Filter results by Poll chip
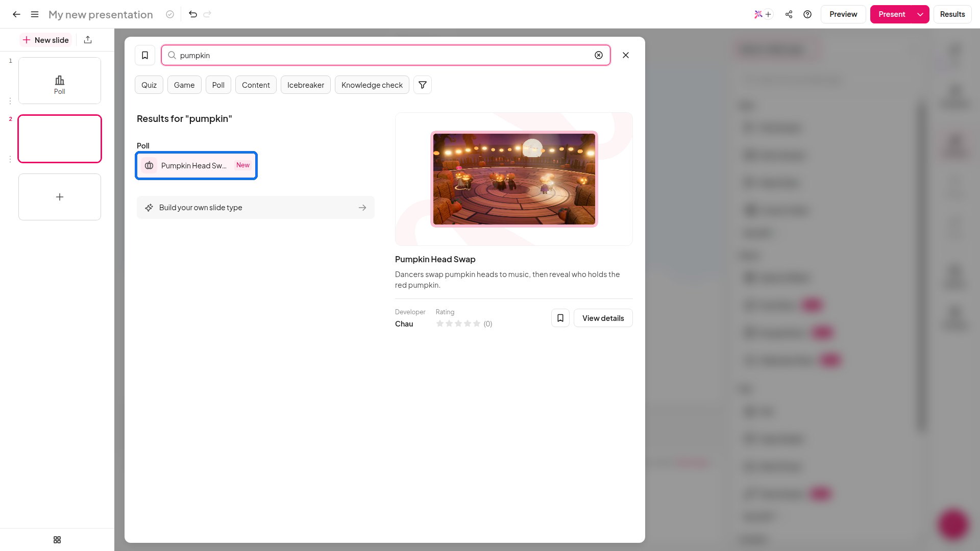The image size is (980, 551). pos(218,85)
